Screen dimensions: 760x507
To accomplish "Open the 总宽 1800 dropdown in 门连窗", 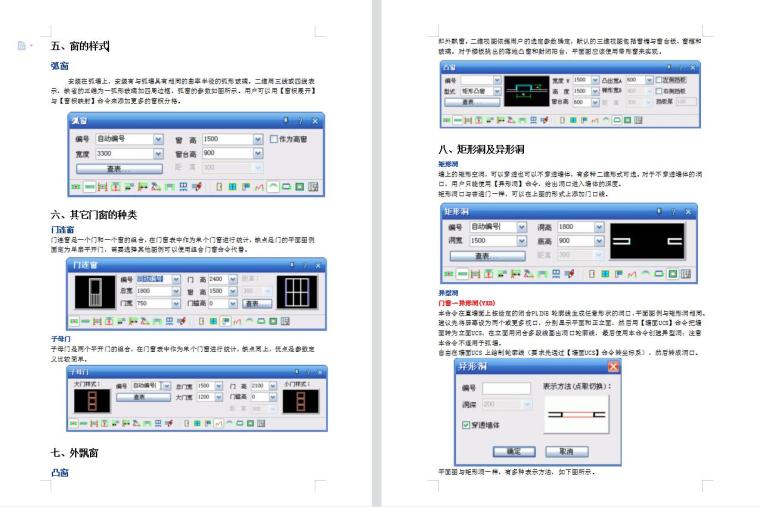I will pyautogui.click(x=175, y=291).
